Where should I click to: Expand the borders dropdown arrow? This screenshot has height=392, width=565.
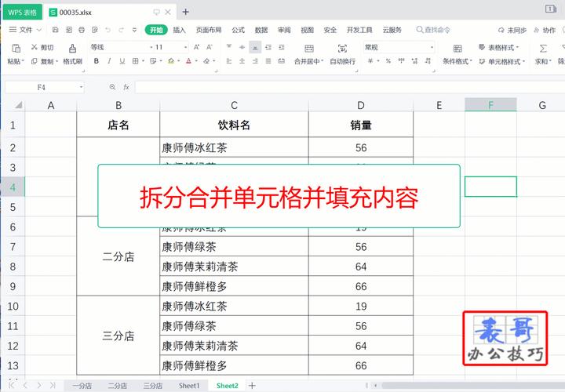coord(144,61)
